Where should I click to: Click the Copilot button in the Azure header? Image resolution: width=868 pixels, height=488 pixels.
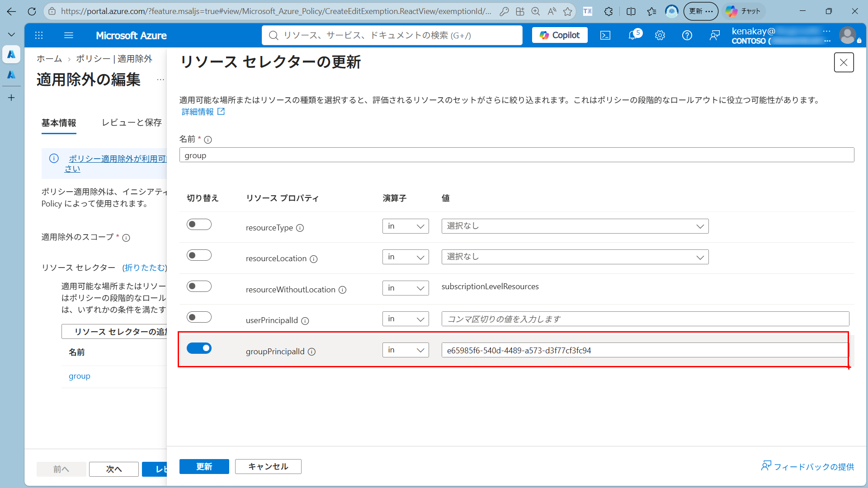click(x=560, y=35)
